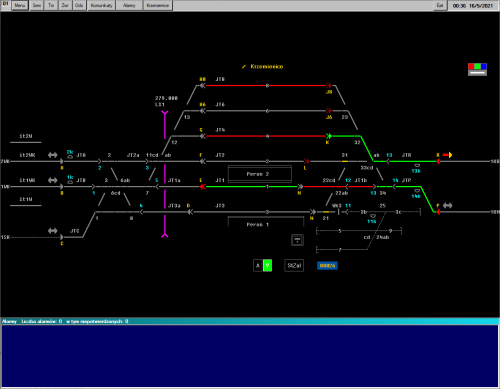Click the double arrow beside signal P

[447, 206]
